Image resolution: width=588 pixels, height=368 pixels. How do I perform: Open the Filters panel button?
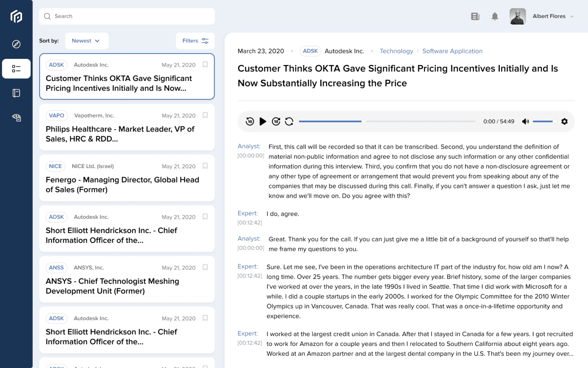[x=195, y=41]
